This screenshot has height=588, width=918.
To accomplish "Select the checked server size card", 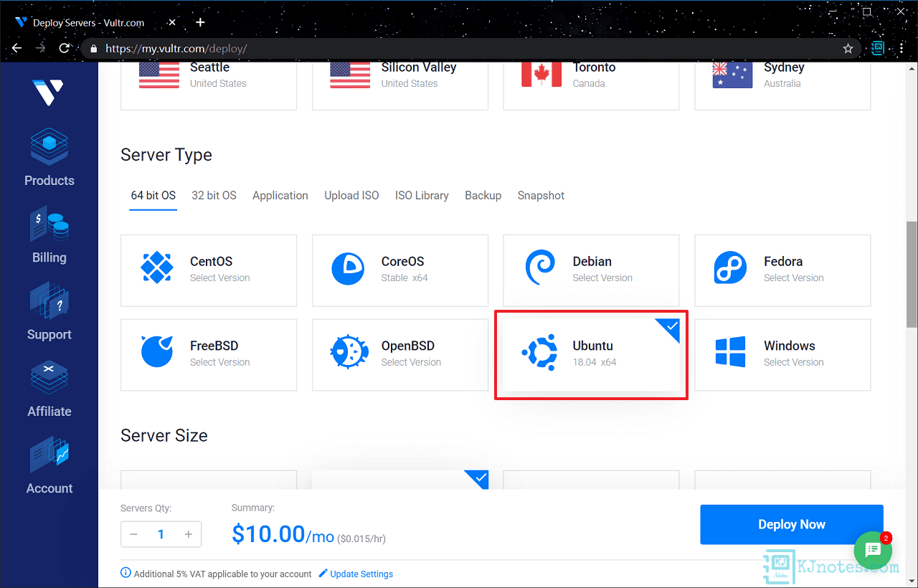I will tap(400, 480).
